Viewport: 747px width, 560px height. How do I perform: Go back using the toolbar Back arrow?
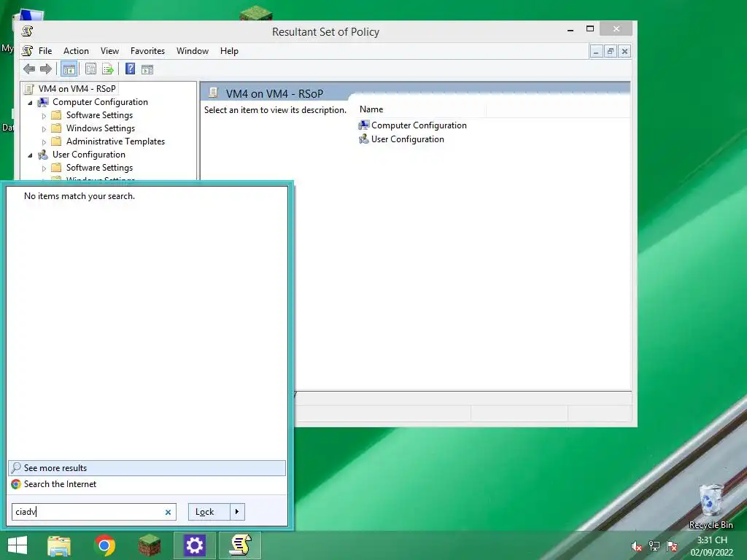click(x=29, y=69)
